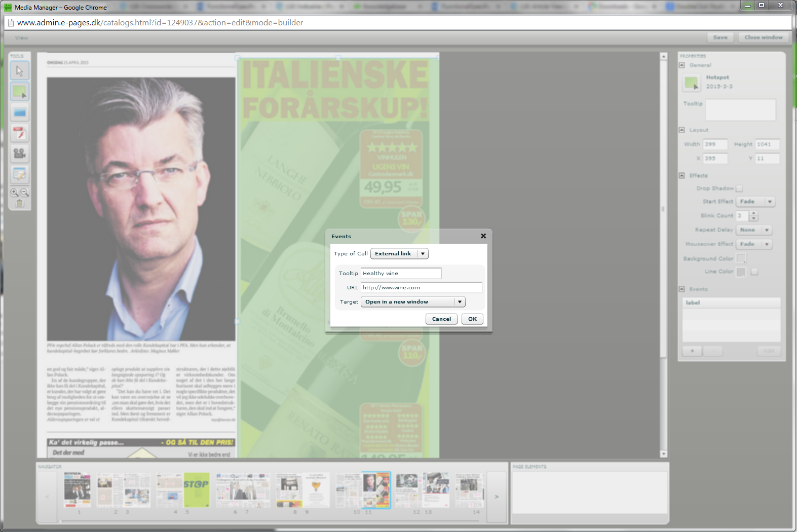Click the Hotspot icon in Properties
This screenshot has height=532, width=797.
tap(692, 83)
